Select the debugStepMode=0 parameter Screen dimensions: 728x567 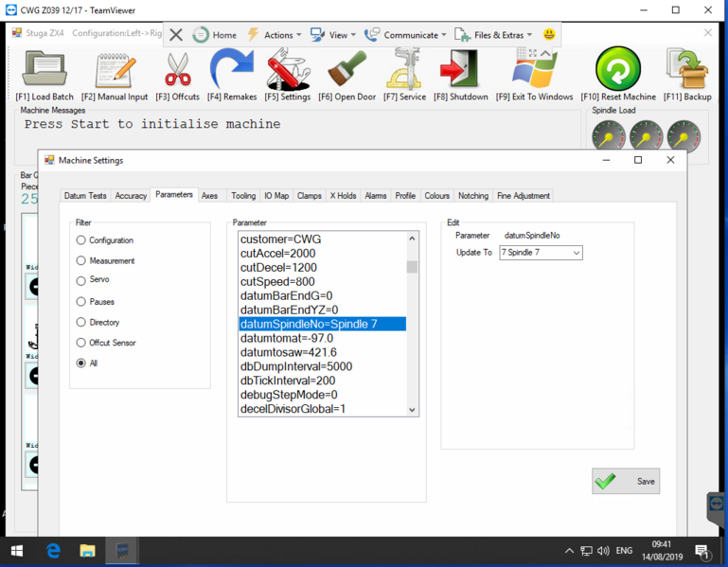pos(323,395)
